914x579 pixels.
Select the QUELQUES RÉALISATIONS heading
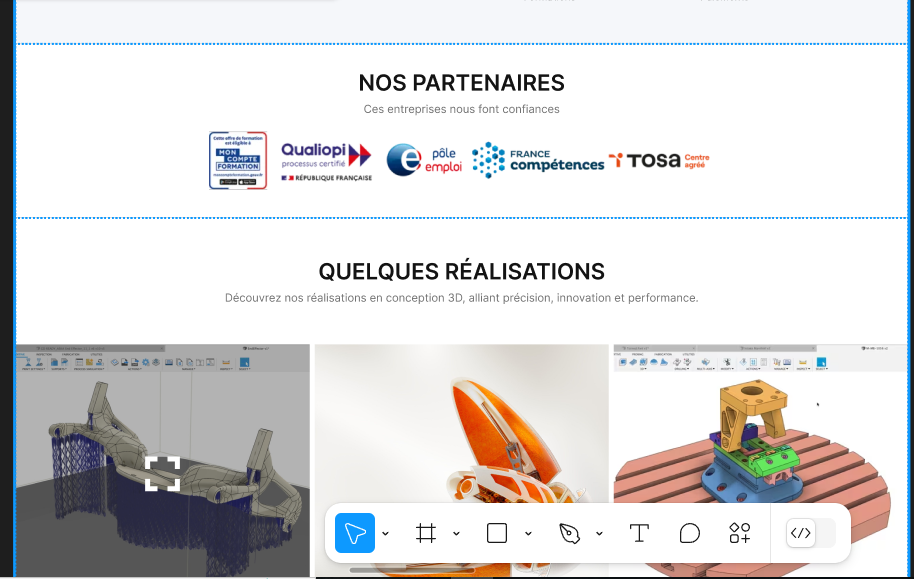point(462,272)
